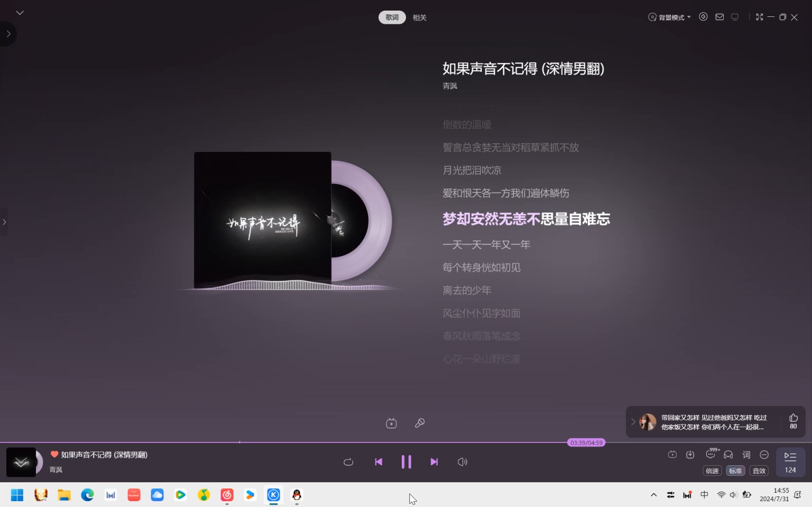Switch the 中 input method indicator
This screenshot has height=507, width=812.
point(704,495)
